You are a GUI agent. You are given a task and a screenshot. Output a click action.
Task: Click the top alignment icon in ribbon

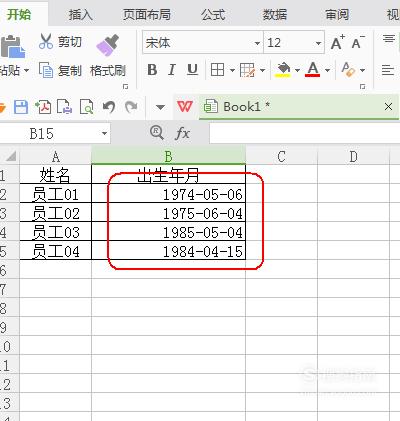pyautogui.click(x=389, y=39)
